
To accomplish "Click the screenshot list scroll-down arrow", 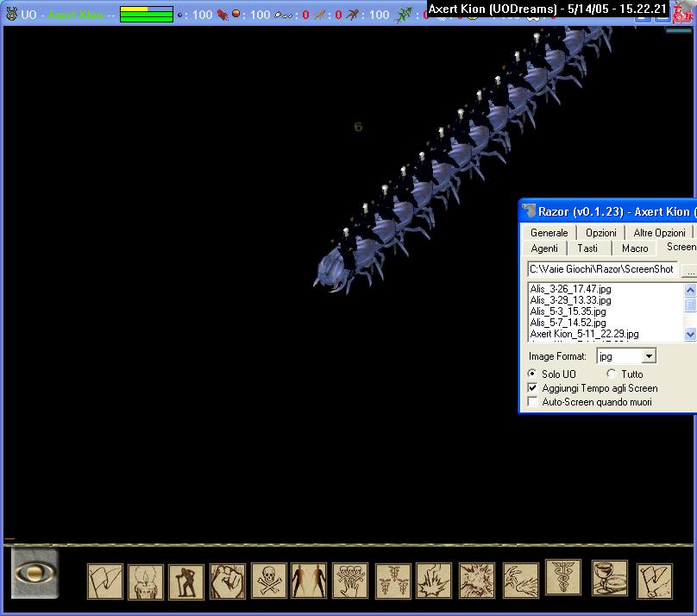I will pos(690,334).
